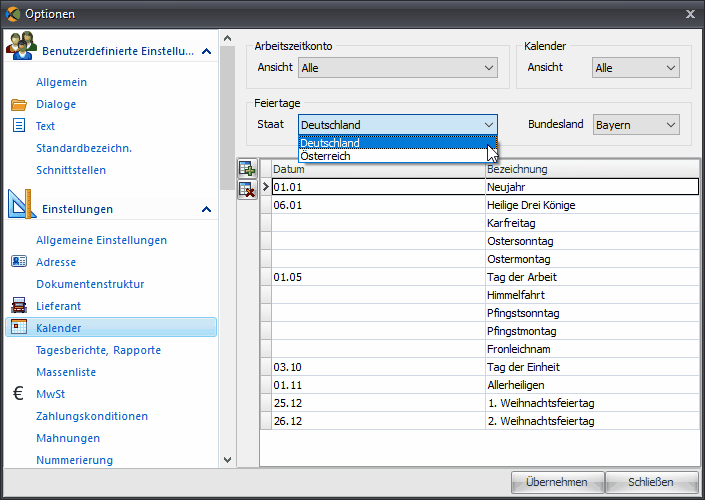Click the delete holiday row icon
Image resolution: width=705 pixels, height=500 pixels.
(x=247, y=190)
